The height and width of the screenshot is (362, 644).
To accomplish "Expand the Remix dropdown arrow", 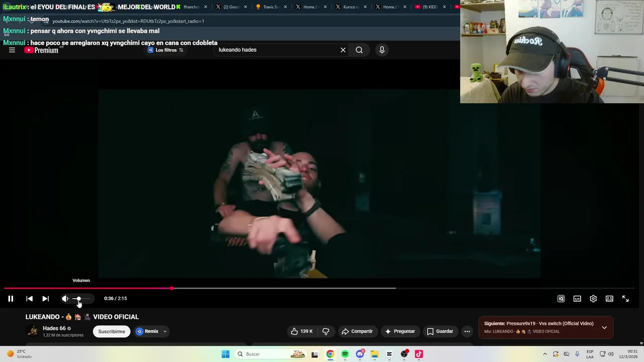I will [165, 331].
